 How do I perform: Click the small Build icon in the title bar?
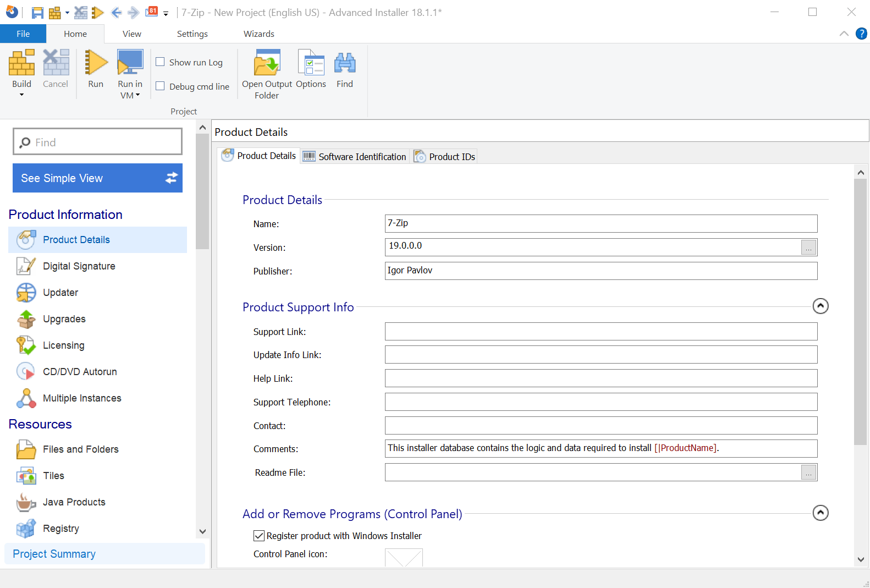pos(54,13)
